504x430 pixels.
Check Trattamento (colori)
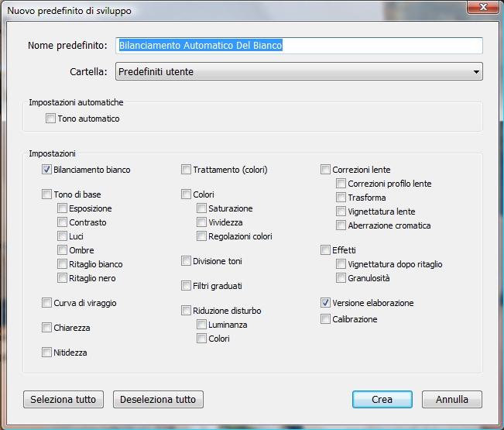tap(186, 170)
